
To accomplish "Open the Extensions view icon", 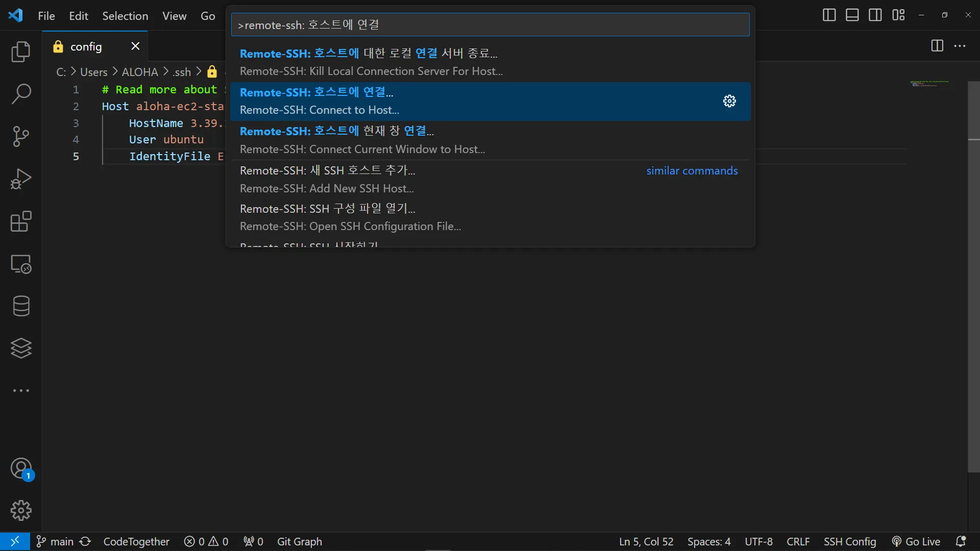I will tap(21, 221).
